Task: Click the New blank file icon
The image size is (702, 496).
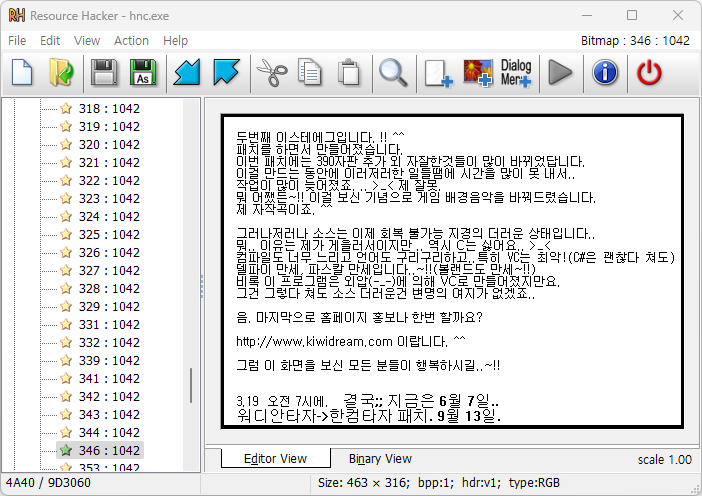Action: pyautogui.click(x=22, y=73)
